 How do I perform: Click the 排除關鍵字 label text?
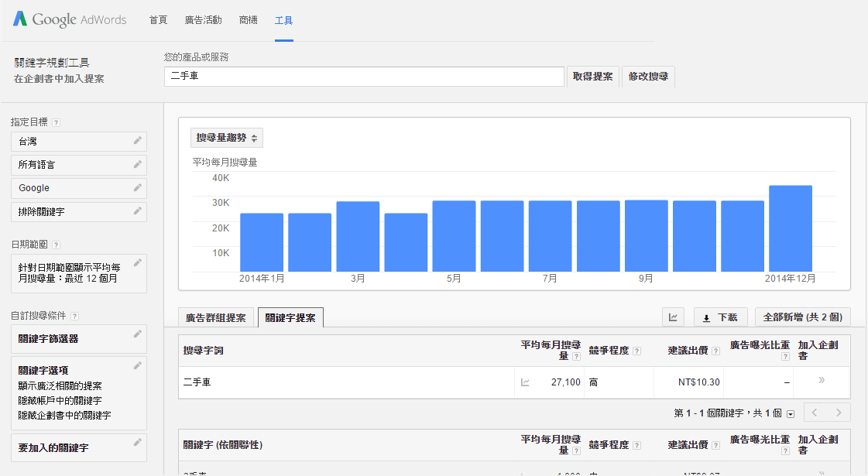pyautogui.click(x=42, y=212)
